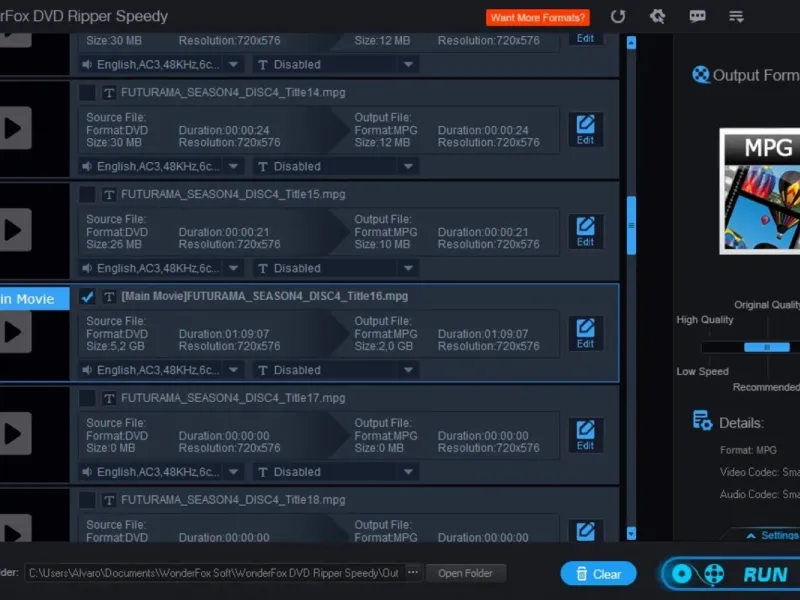Check the Title18 checkbox

pos(87,500)
